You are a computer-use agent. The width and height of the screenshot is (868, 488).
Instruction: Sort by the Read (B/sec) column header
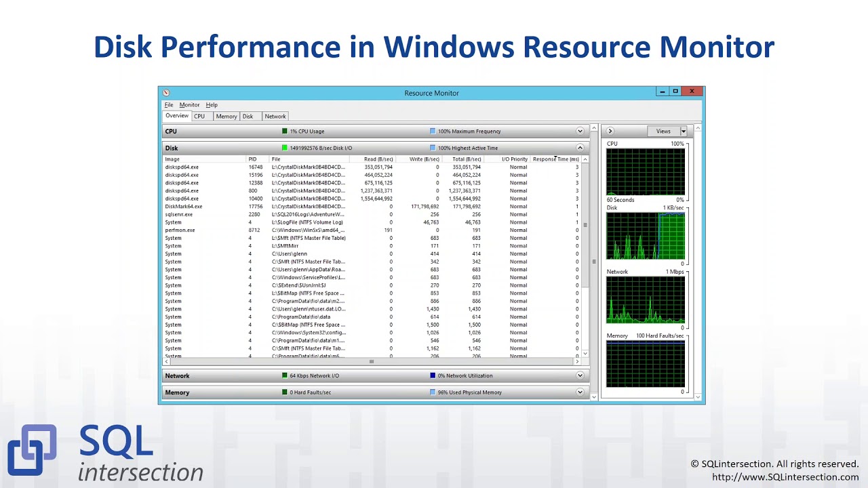pyautogui.click(x=372, y=159)
